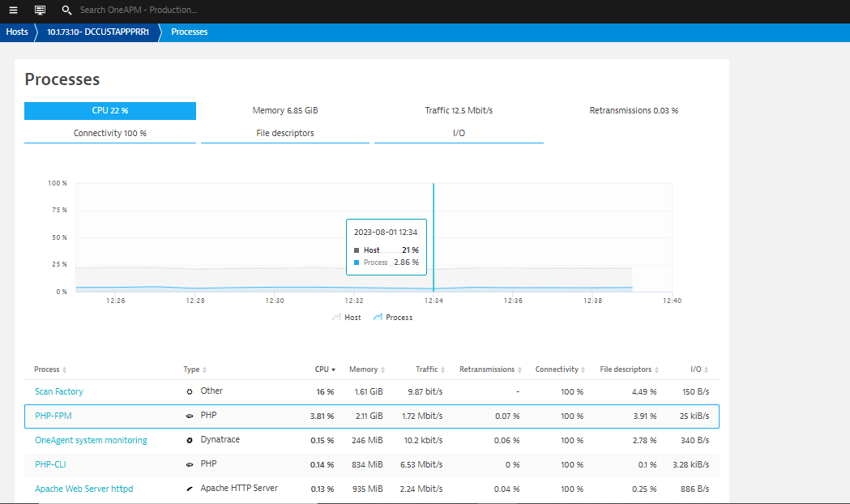Sort table by Process column header

[x=49, y=369]
